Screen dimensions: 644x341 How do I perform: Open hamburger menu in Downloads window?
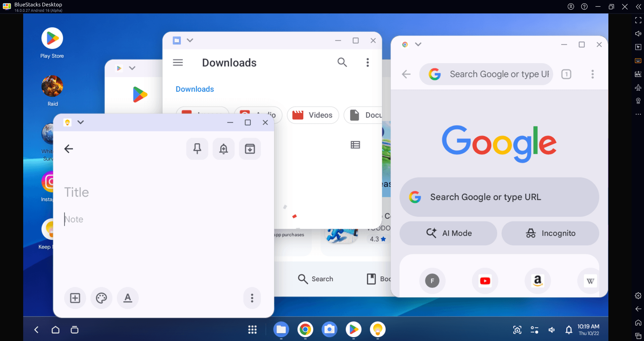tap(178, 62)
